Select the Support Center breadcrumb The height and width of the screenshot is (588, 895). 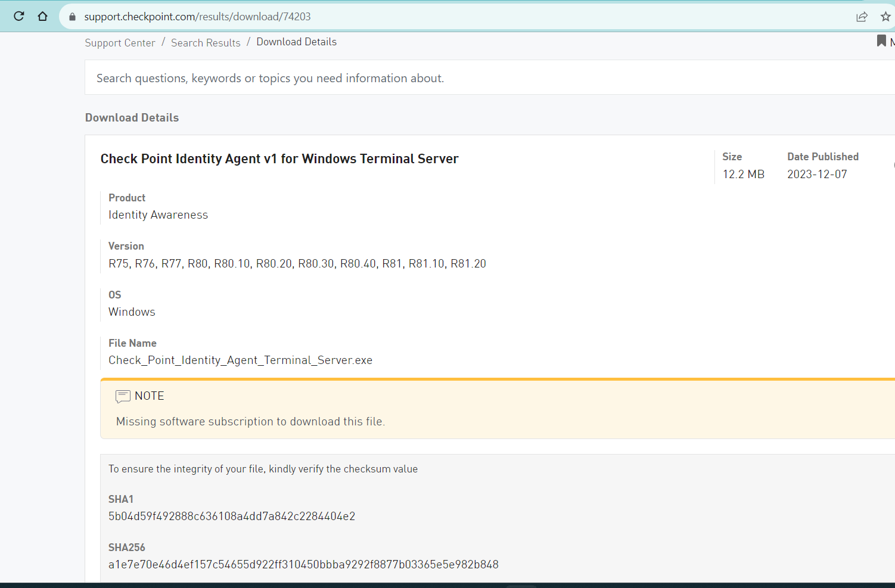pos(120,42)
